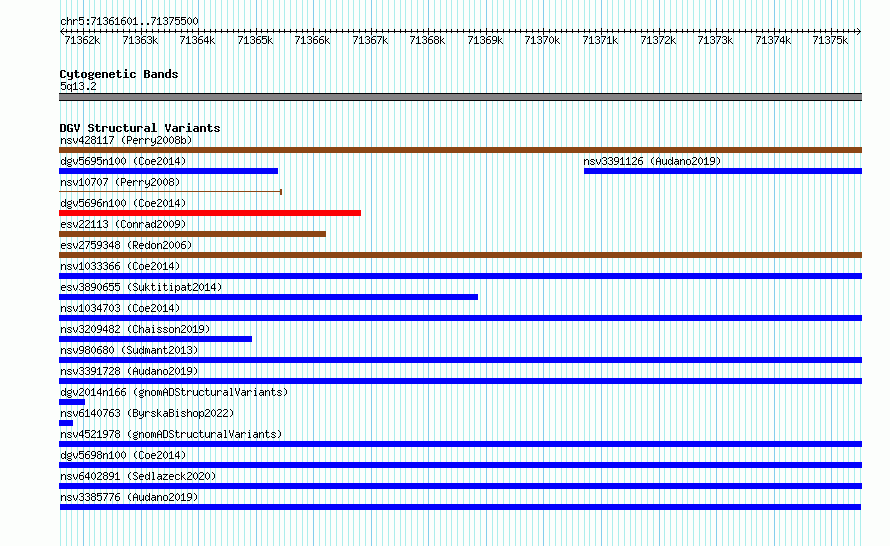Click the blue nsv3391728 variant bar
Screen dimensions: 890x546
click(460, 381)
